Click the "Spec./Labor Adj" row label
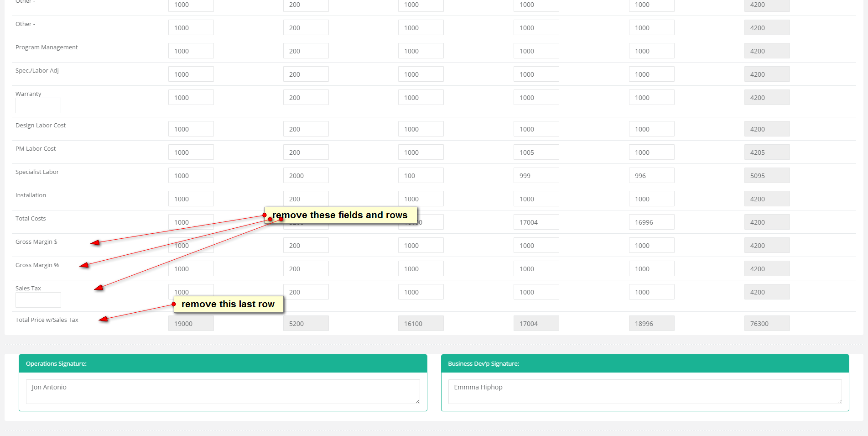Screen dimensions: 868x436 37,70
